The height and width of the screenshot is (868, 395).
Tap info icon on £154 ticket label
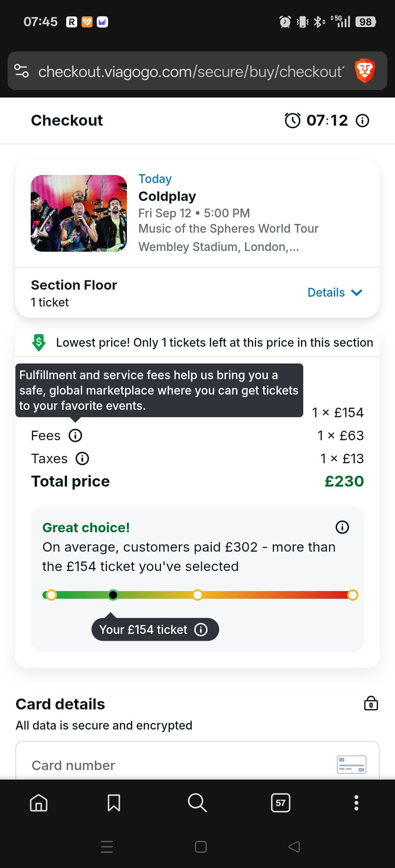click(x=201, y=629)
